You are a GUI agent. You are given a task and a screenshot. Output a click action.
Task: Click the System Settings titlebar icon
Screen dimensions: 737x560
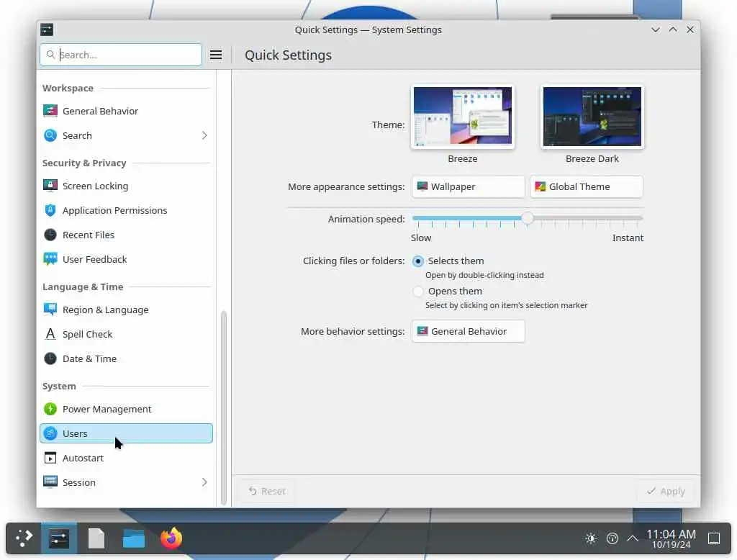[47, 30]
